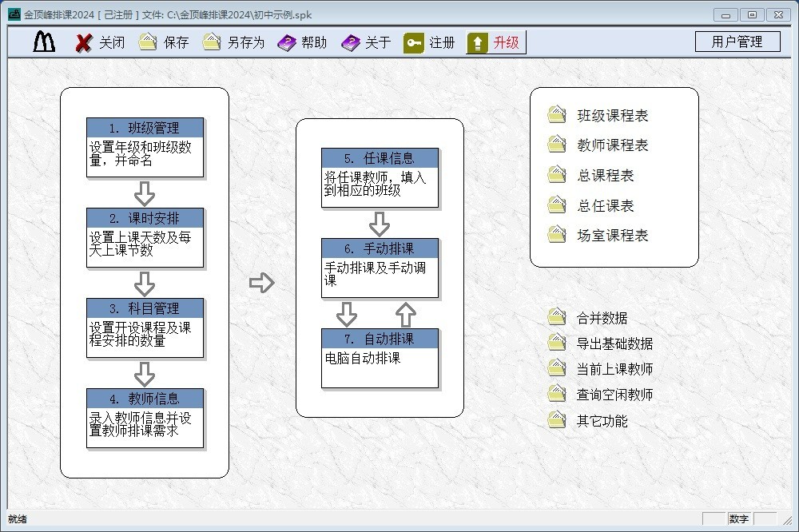Click the 保存 folder icon
Image resolution: width=799 pixels, height=532 pixels.
click(148, 42)
